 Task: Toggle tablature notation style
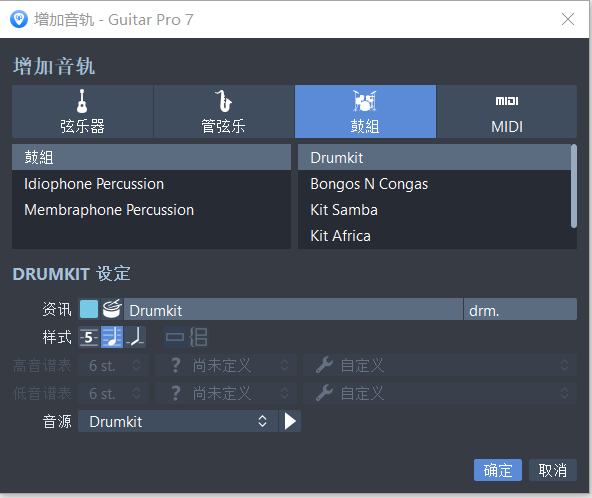click(x=89, y=337)
